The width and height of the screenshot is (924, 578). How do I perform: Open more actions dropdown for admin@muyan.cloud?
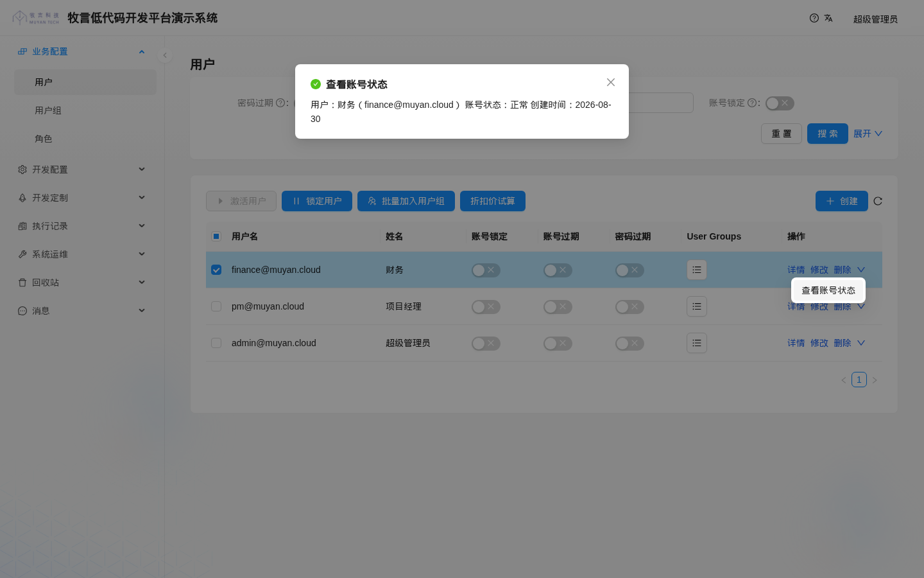point(861,343)
